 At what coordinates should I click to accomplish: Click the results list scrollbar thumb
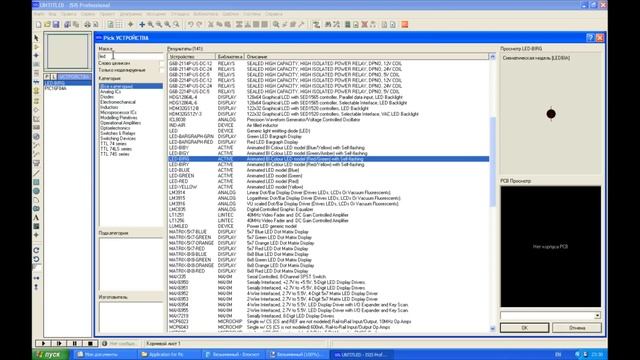click(x=492, y=161)
